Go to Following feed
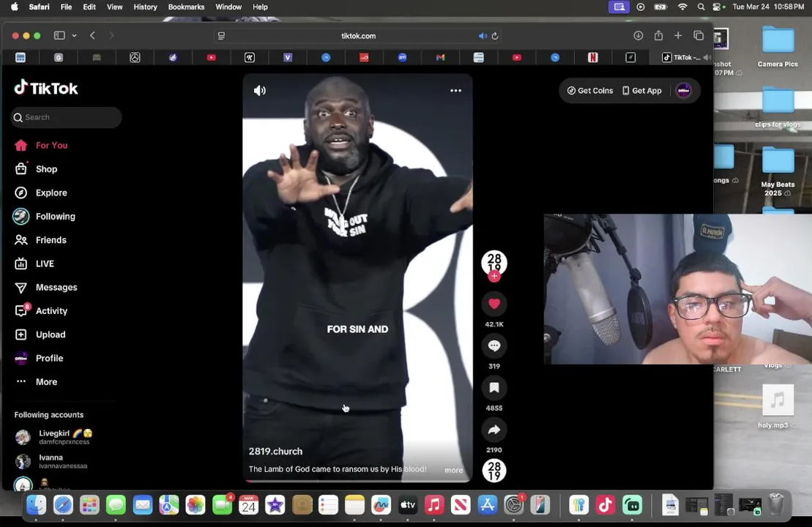 tap(45, 217)
